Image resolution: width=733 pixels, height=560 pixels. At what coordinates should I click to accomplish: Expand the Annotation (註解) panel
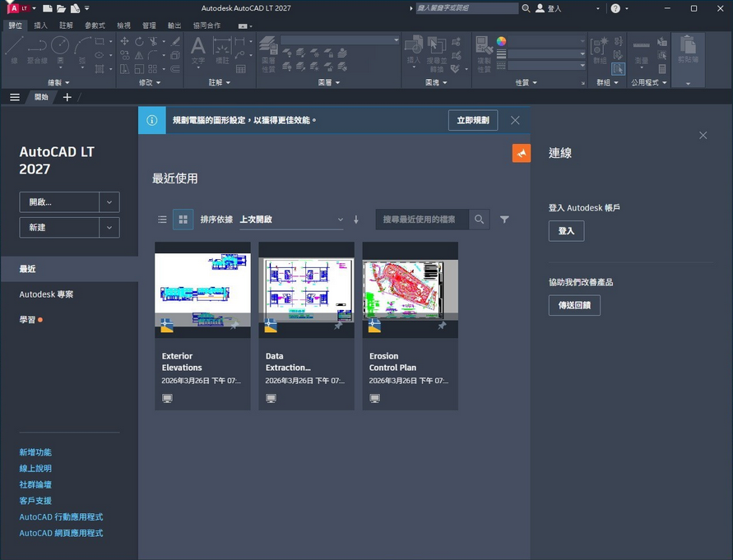[220, 82]
